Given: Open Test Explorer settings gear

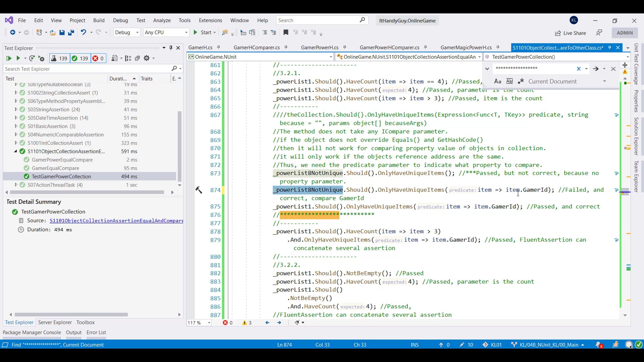Looking at the screenshot, I should [x=147, y=58].
